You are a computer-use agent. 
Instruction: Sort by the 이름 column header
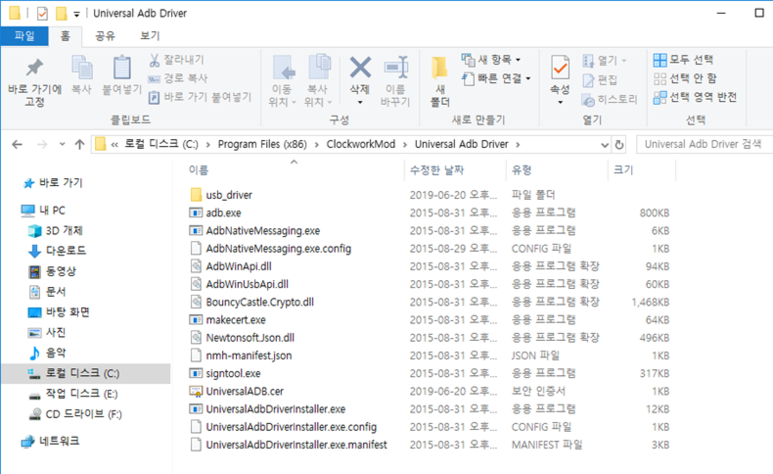(x=198, y=170)
